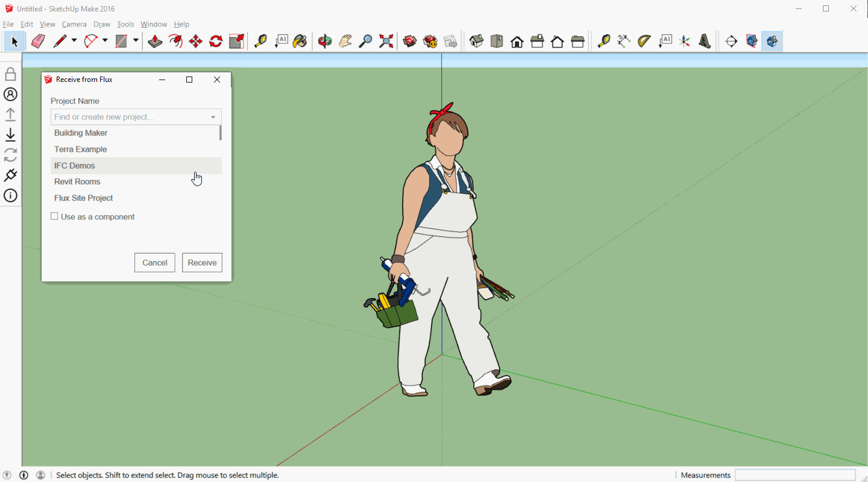868x482 pixels.
Task: Select the Paint Bucket tool
Action: pyautogui.click(x=300, y=41)
